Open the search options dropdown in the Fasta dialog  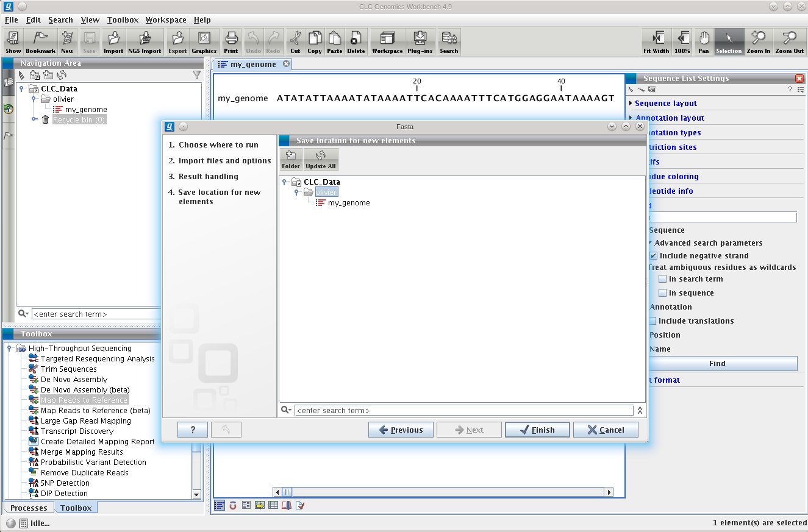coord(287,411)
